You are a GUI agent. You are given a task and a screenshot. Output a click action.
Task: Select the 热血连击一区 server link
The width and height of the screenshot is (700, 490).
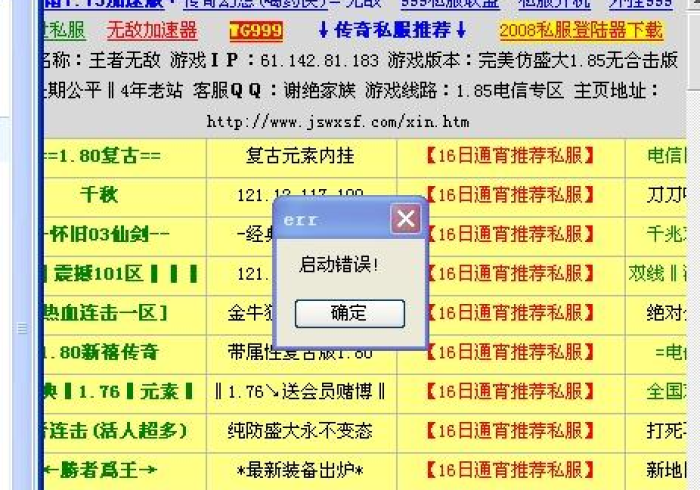tap(106, 313)
